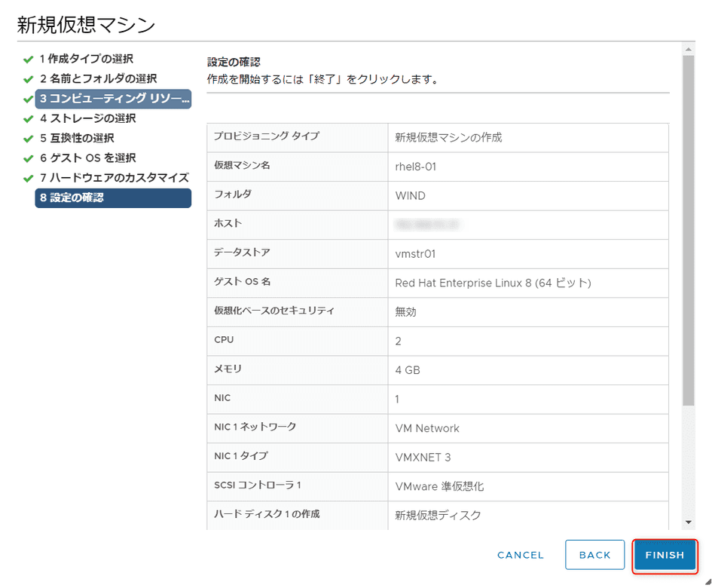Click the ホスト row label
This screenshot has width=712, height=588.
228,223
